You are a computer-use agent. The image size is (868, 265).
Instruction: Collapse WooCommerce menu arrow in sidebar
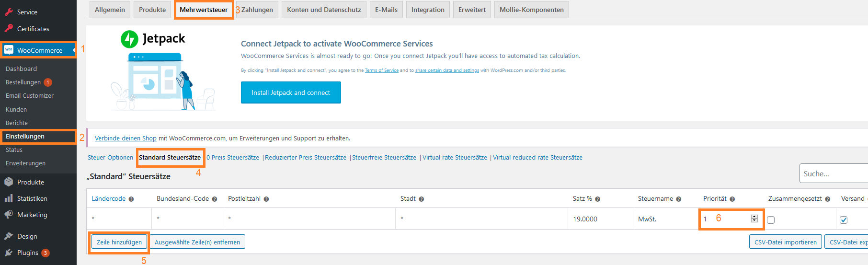(x=74, y=50)
